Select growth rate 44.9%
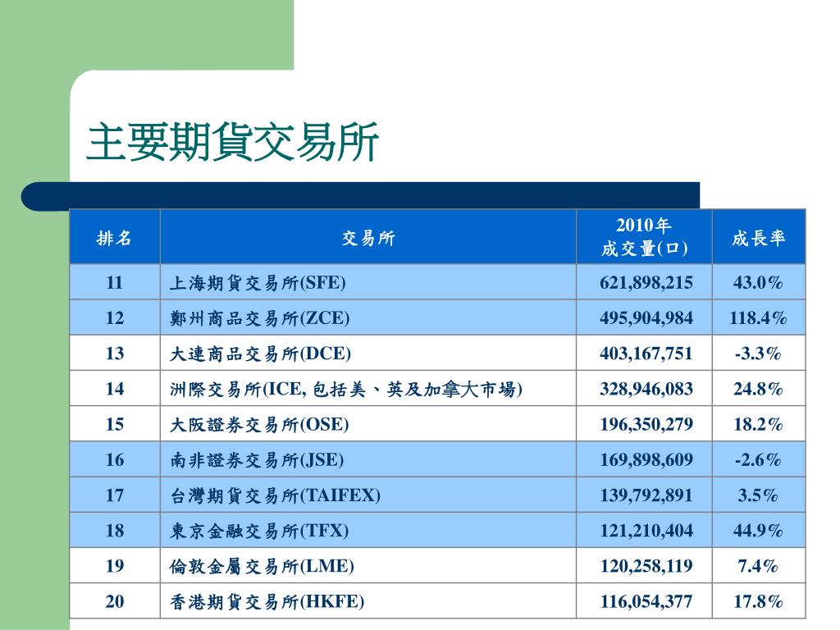This screenshot has width=840, height=630. coord(758,530)
